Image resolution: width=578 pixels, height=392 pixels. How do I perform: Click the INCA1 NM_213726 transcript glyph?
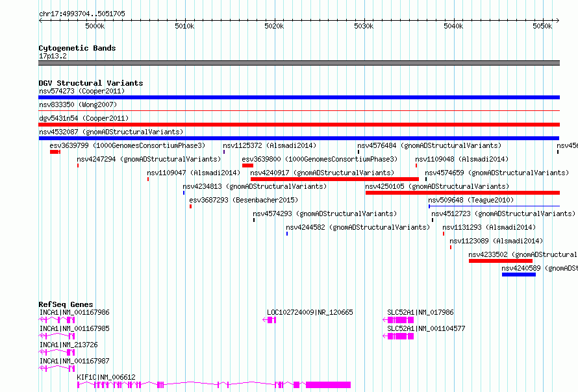point(57,352)
